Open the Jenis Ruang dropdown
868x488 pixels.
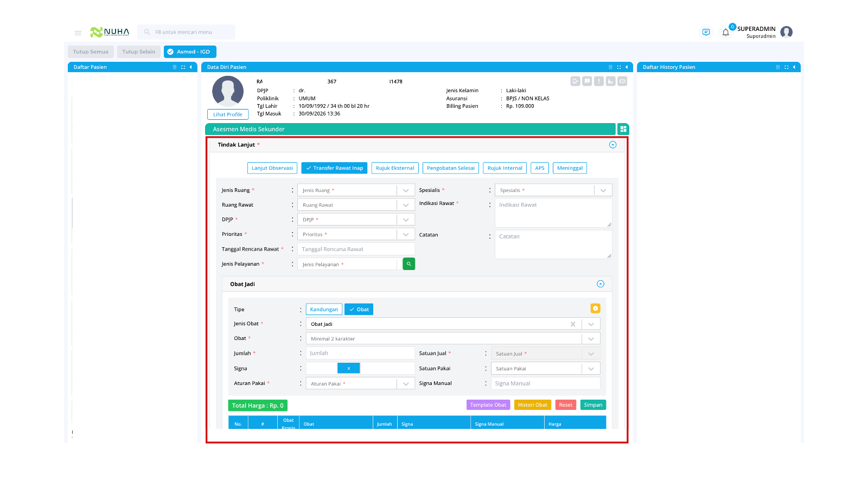point(356,190)
